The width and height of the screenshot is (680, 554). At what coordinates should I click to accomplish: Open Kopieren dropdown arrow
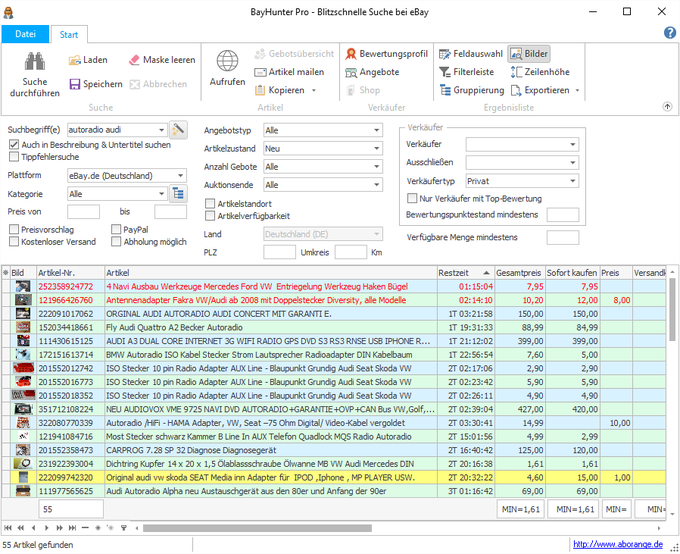tap(314, 90)
